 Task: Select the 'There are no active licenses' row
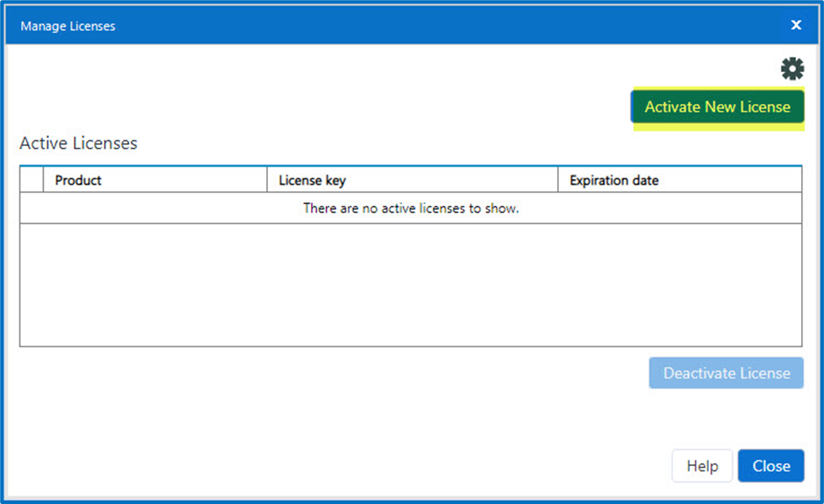tap(412, 208)
